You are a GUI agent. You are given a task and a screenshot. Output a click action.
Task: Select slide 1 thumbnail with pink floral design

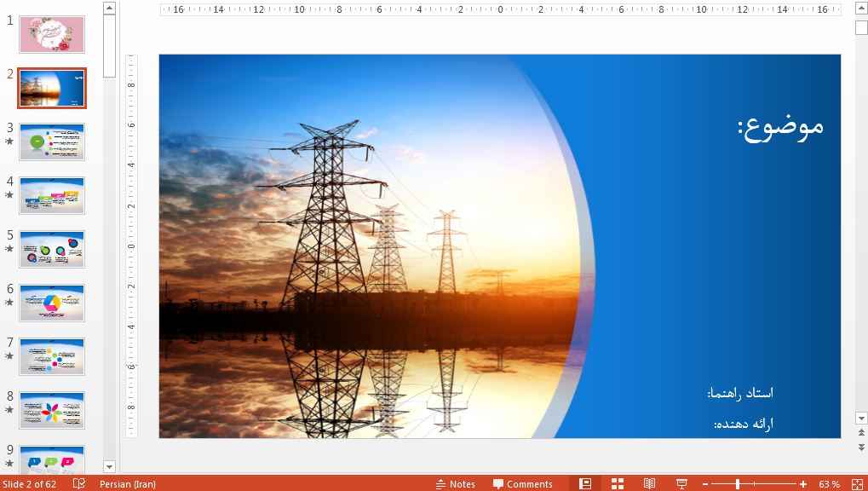(52, 34)
